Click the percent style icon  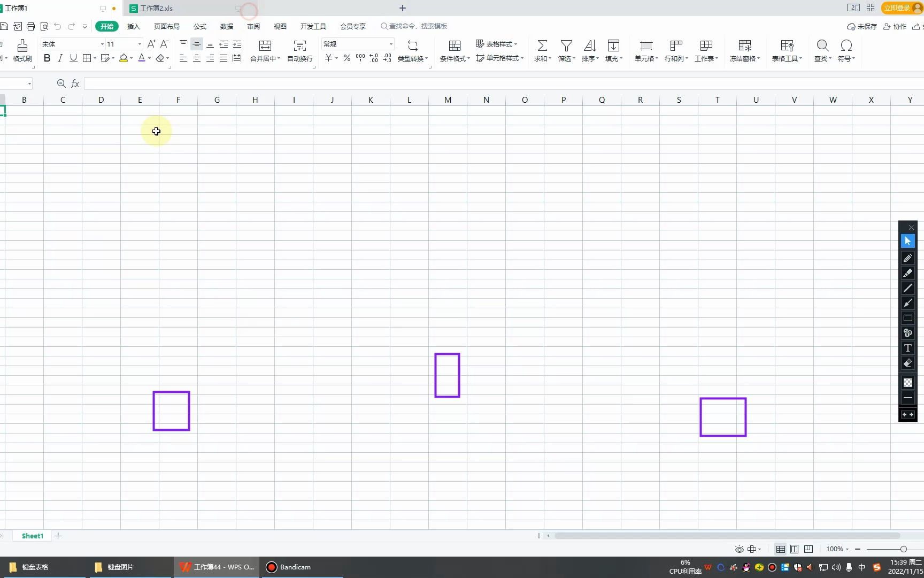point(347,58)
